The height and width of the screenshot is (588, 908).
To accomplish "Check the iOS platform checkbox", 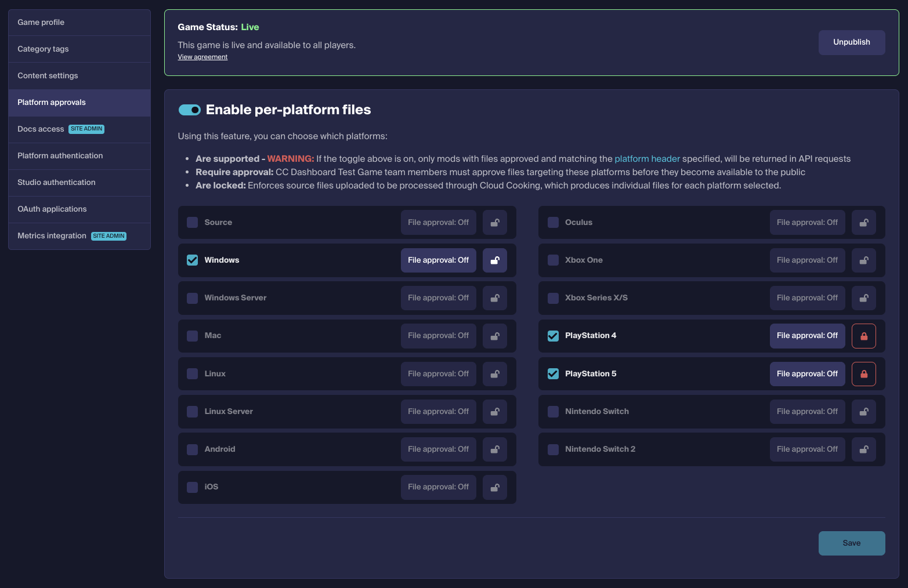I will pyautogui.click(x=193, y=487).
